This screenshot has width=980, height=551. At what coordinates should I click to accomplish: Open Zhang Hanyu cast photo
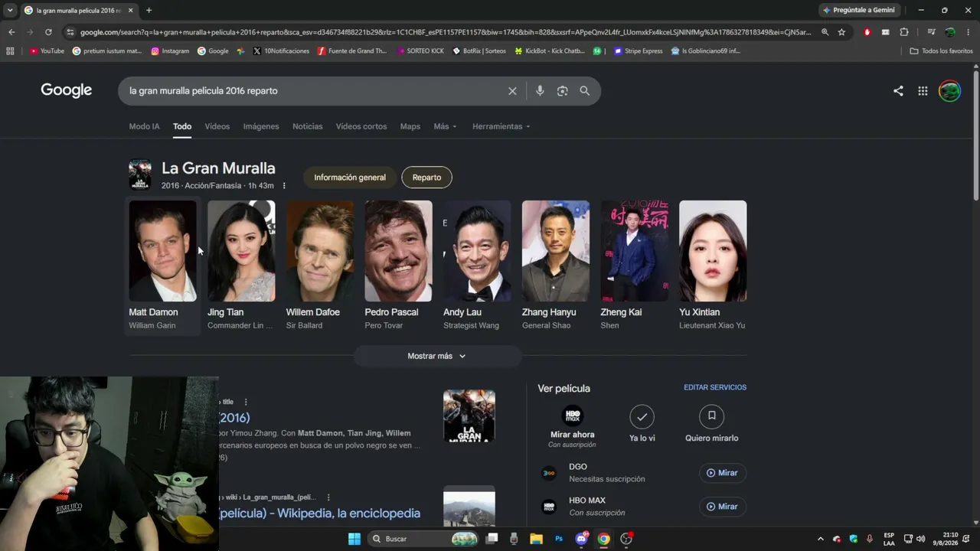[x=556, y=251]
